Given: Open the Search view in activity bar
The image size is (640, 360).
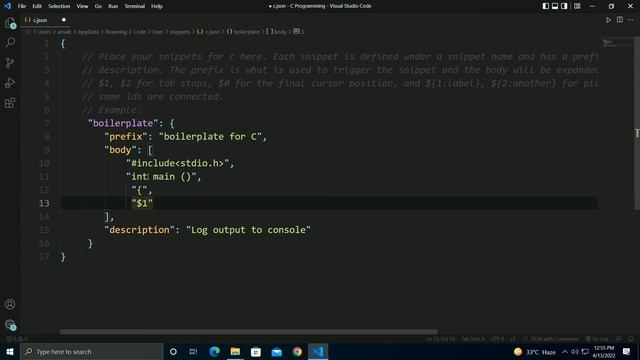Looking at the screenshot, I should pyautogui.click(x=10, y=42).
